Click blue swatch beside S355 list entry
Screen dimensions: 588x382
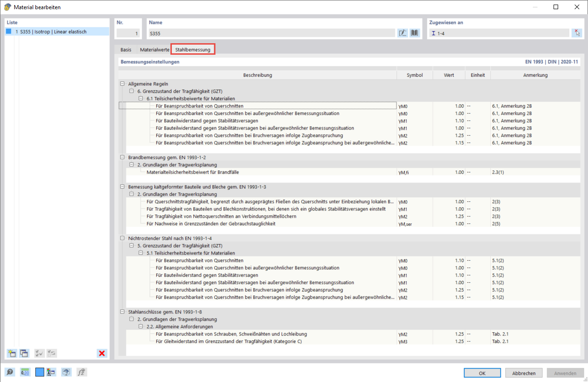click(x=9, y=32)
